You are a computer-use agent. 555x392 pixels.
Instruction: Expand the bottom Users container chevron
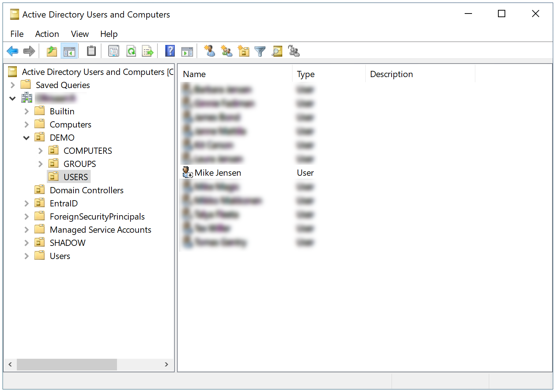click(x=26, y=256)
